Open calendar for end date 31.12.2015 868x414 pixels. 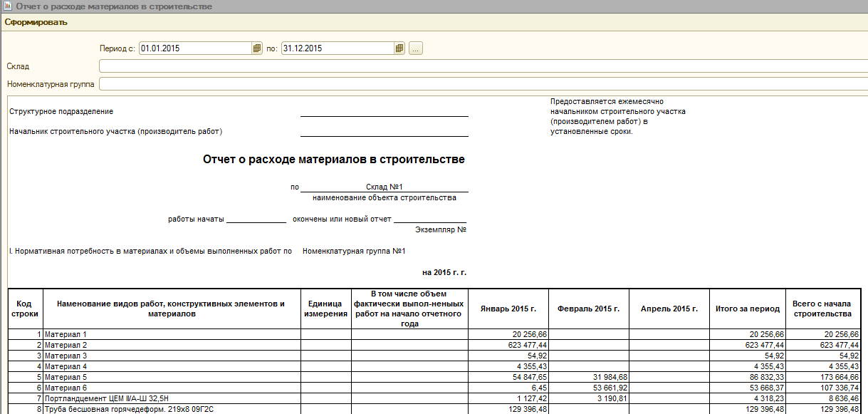pyautogui.click(x=399, y=48)
